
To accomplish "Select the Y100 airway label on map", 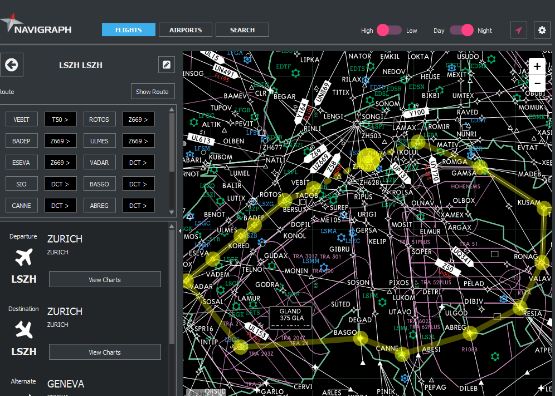I will pos(416,113).
